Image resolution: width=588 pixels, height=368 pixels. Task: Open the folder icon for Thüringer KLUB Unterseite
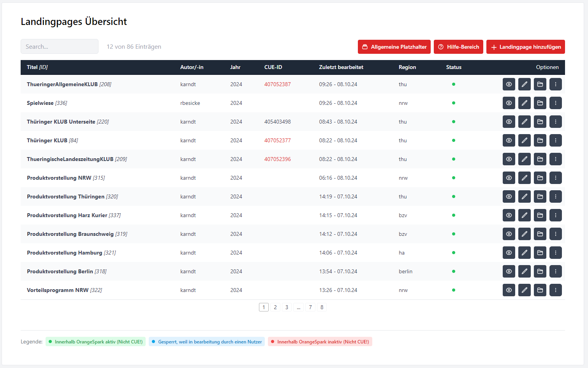point(540,122)
